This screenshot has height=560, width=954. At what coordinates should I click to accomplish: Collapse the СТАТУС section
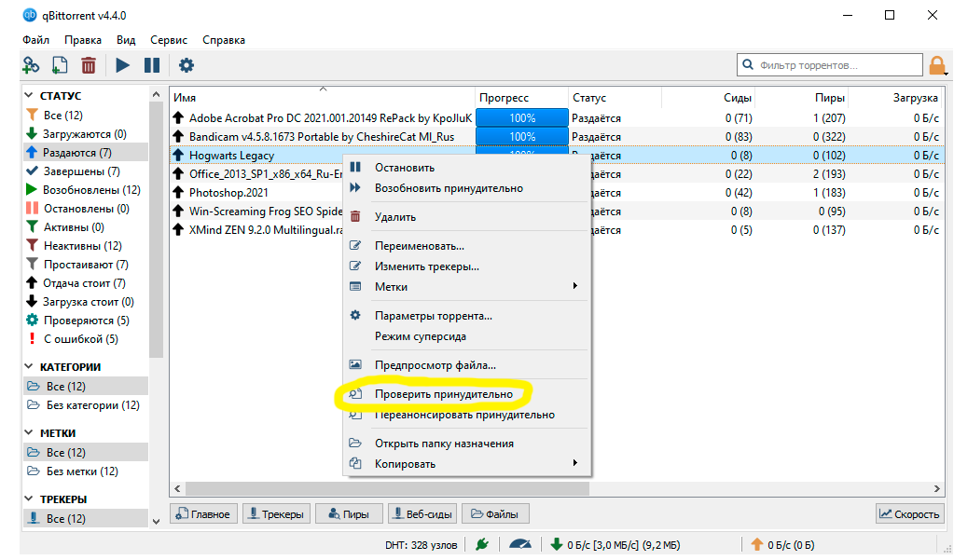click(29, 95)
